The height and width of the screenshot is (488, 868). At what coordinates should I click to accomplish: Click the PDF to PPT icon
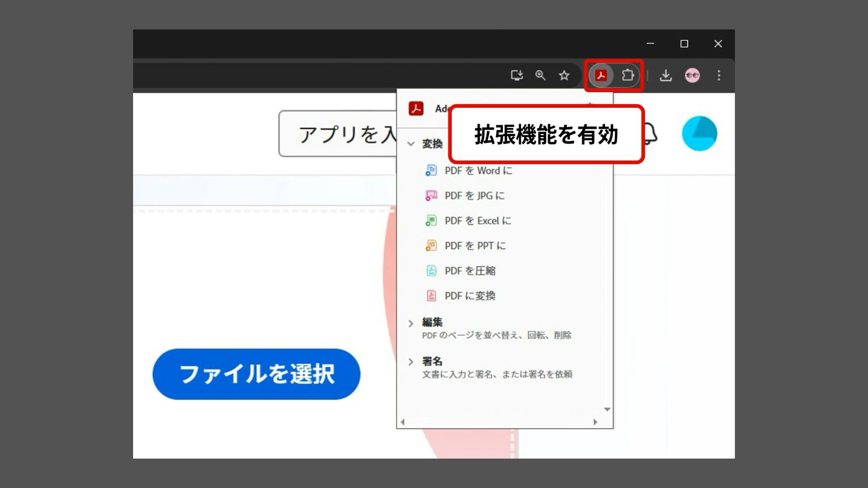point(431,245)
